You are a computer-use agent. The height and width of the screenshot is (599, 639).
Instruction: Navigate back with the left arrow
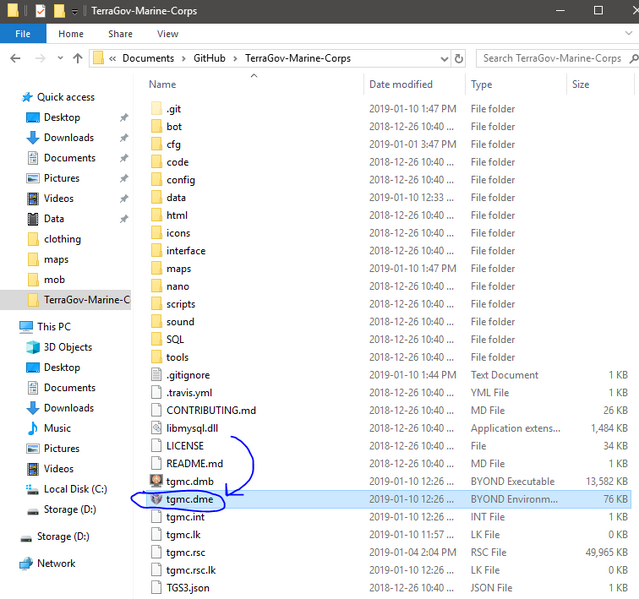pyautogui.click(x=15, y=59)
